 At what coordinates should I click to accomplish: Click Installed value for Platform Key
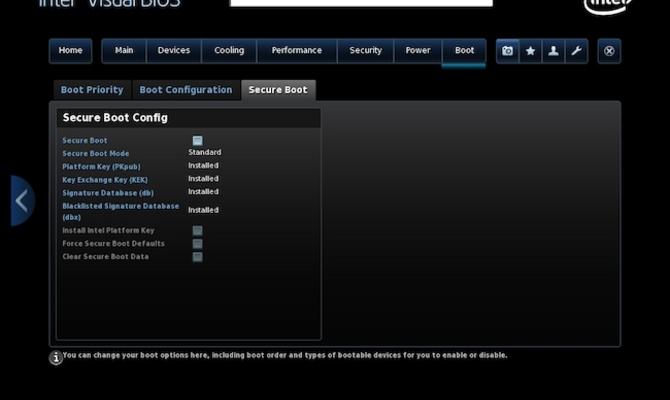click(203, 166)
